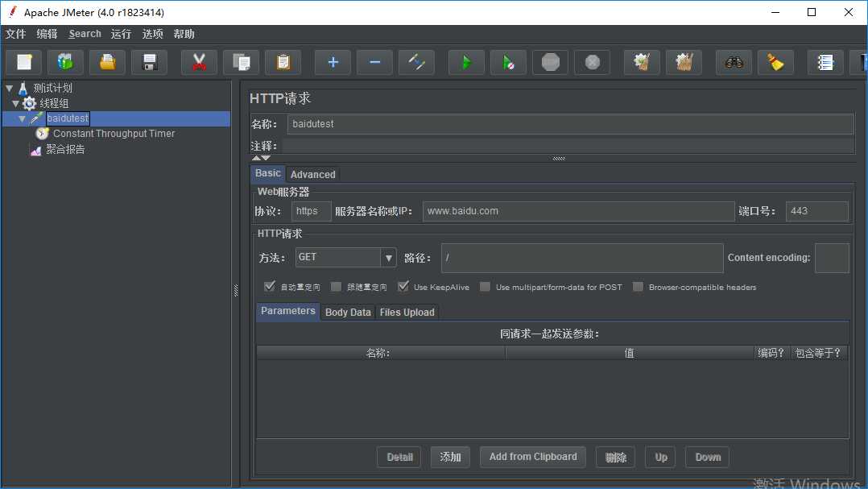Click the Detail button
868x489 pixels.
(399, 457)
